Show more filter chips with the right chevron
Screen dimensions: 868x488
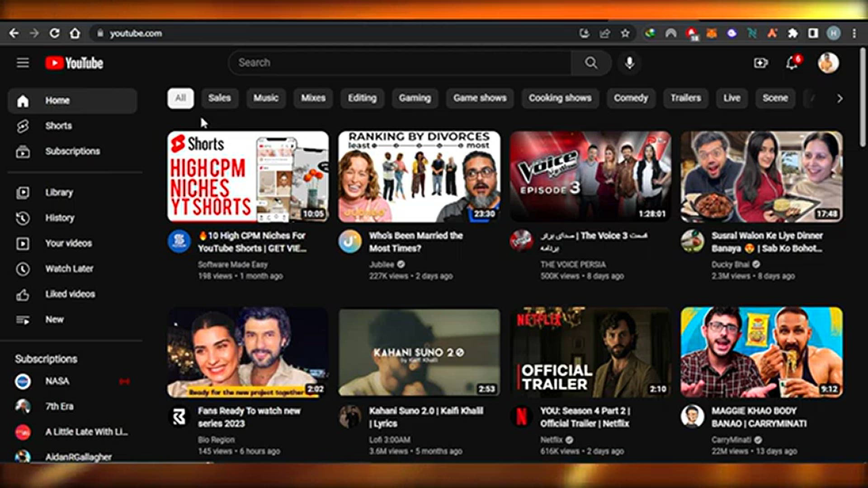pyautogui.click(x=840, y=99)
